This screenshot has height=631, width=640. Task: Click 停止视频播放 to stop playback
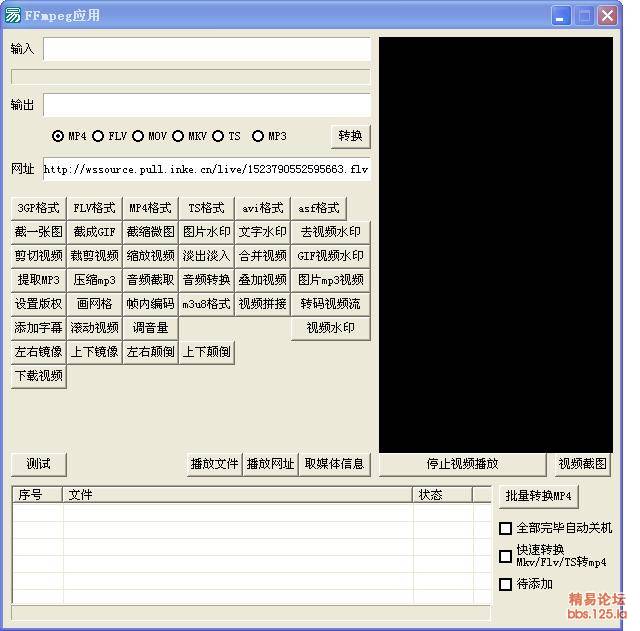(462, 464)
